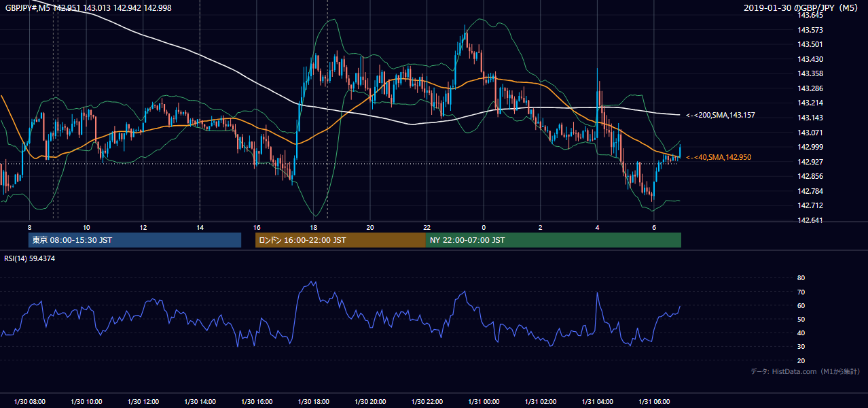This screenshot has width=868, height=408.
Task: Click hour label 22 on chart time axis
Action: pyautogui.click(x=427, y=227)
